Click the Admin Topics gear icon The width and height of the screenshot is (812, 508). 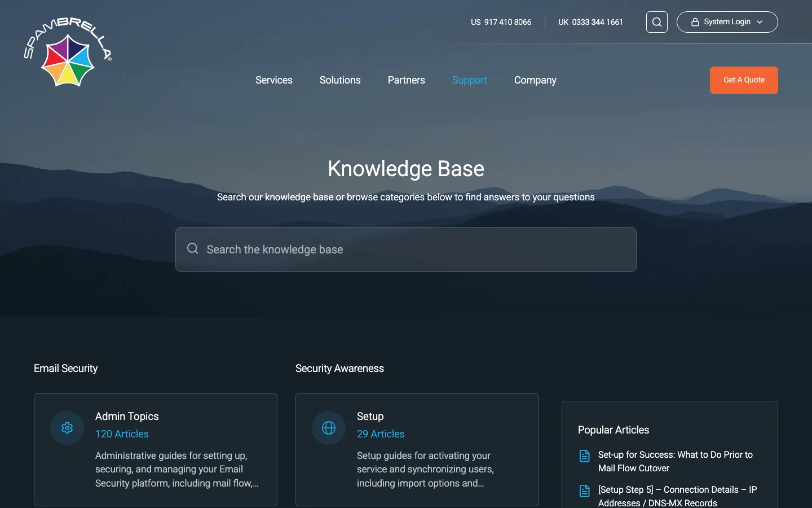pyautogui.click(x=67, y=428)
